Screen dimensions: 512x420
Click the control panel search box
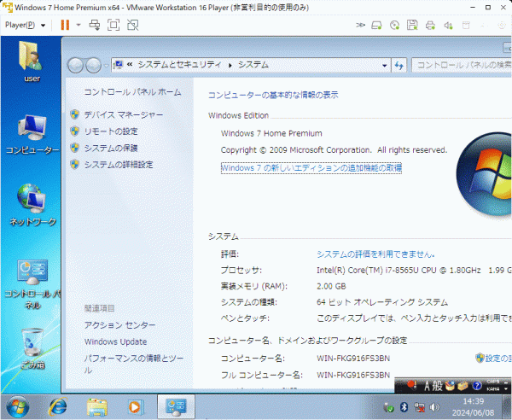461,65
